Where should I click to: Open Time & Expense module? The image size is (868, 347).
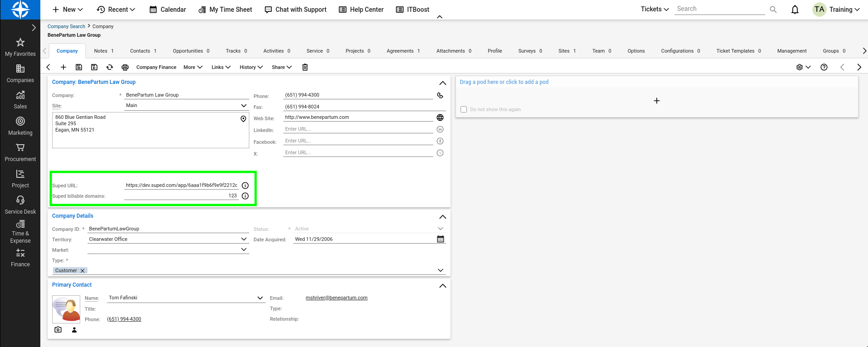(x=20, y=232)
